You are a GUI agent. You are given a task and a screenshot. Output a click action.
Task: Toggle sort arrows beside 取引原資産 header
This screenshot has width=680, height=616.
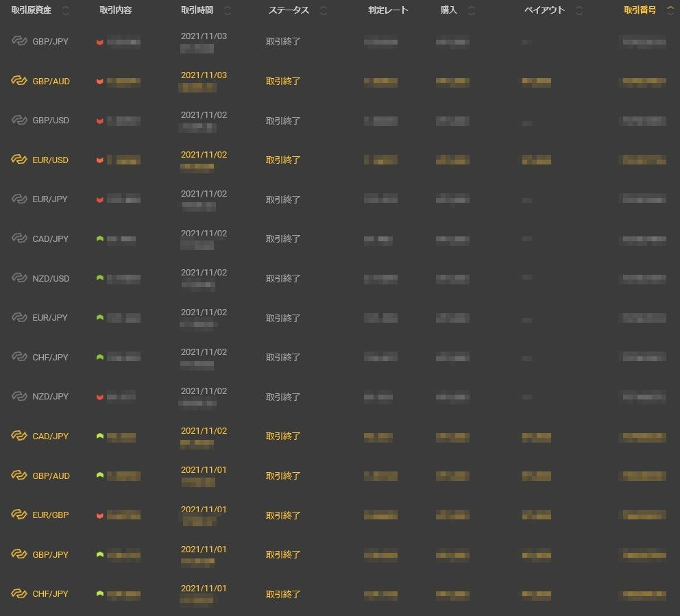(66, 10)
